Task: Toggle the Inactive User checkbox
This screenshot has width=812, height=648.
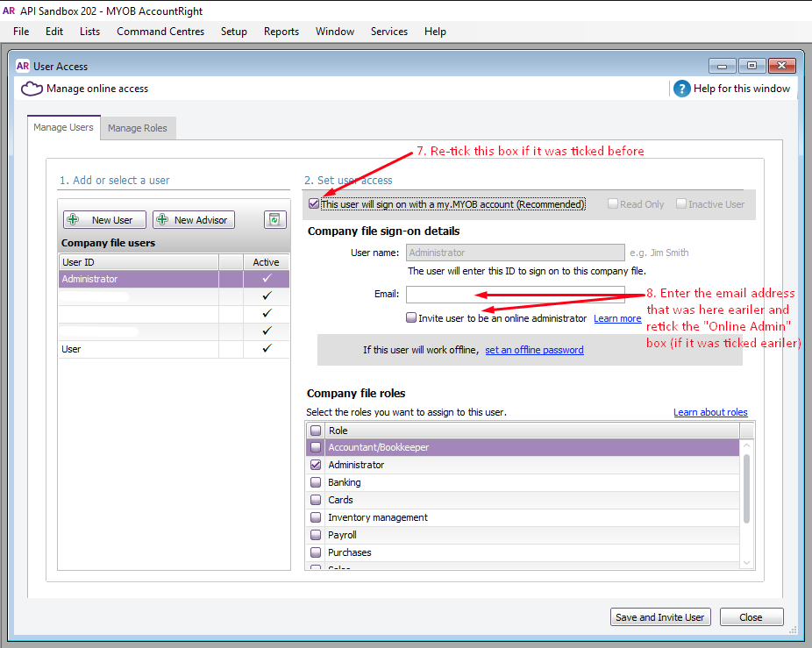Action: pos(681,203)
